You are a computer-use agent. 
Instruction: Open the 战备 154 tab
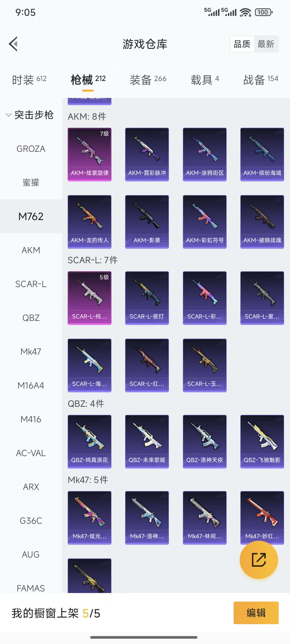pyautogui.click(x=261, y=80)
